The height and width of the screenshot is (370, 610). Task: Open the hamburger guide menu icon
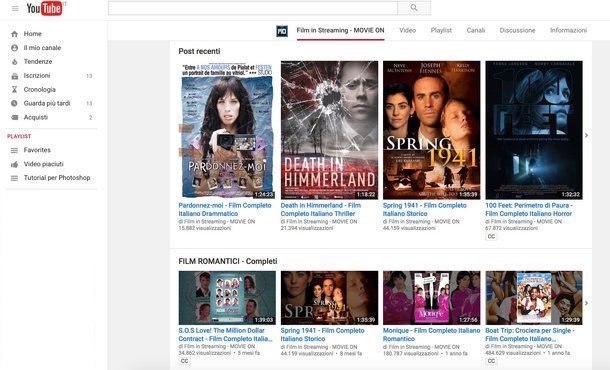tap(15, 8)
